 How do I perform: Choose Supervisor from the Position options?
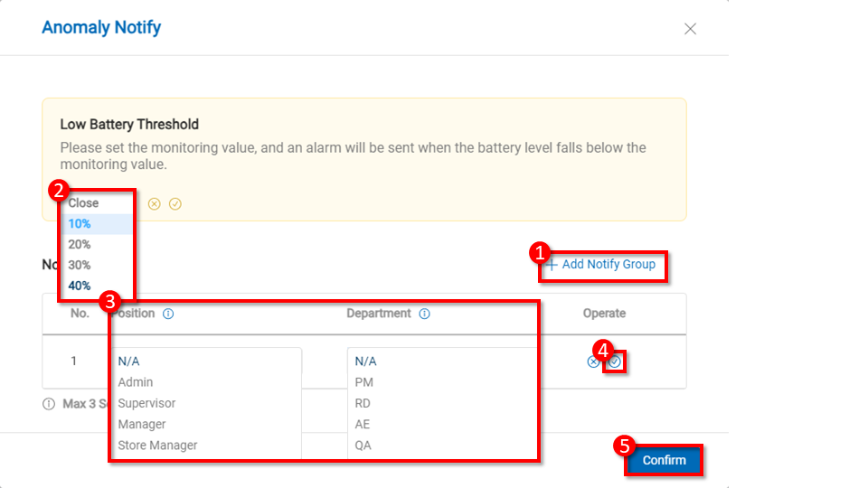click(x=146, y=403)
